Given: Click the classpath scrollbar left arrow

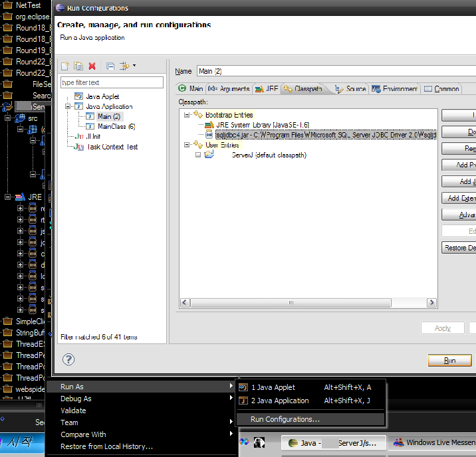Looking at the screenshot, I should [185, 303].
